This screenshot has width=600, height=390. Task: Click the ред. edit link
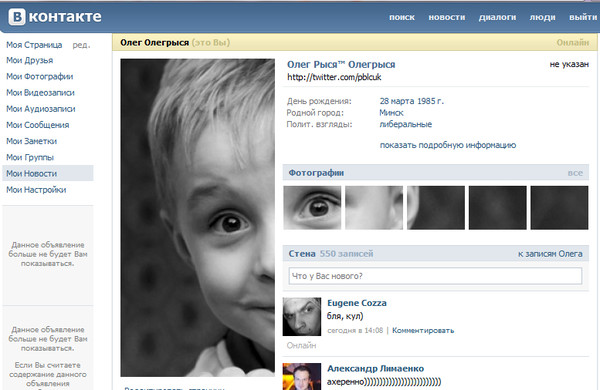tap(81, 45)
